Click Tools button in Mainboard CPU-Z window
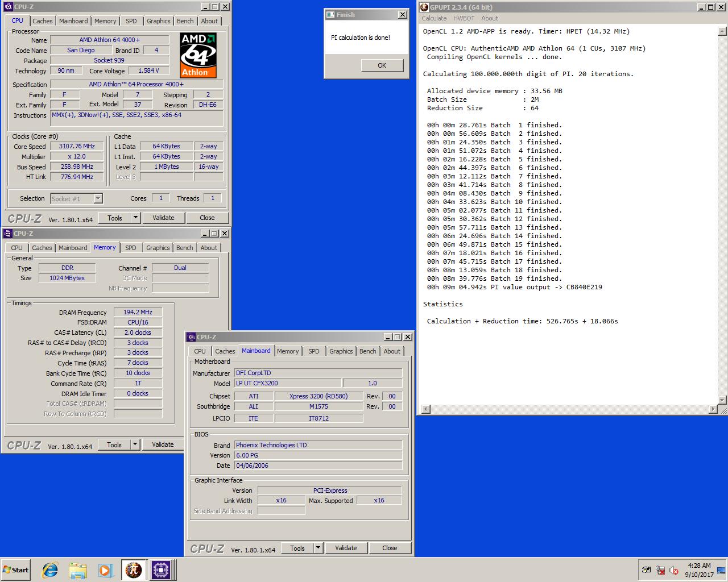The image size is (728, 582). 297,548
